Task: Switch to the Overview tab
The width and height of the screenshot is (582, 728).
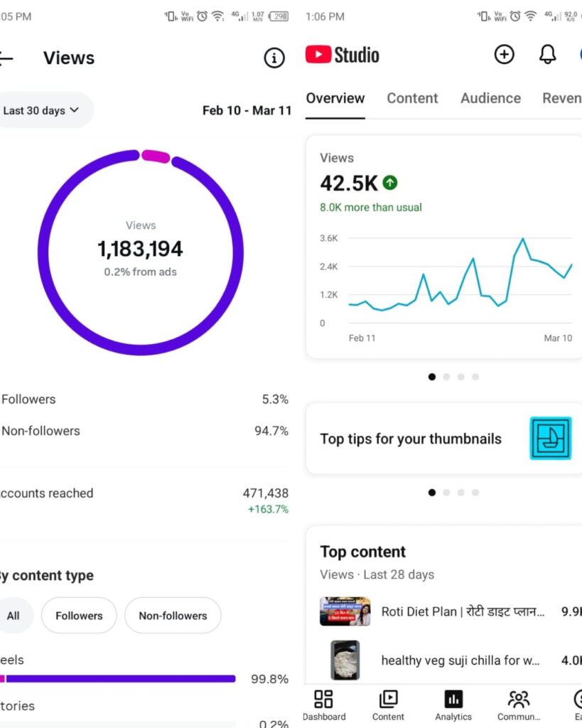Action: point(335,98)
